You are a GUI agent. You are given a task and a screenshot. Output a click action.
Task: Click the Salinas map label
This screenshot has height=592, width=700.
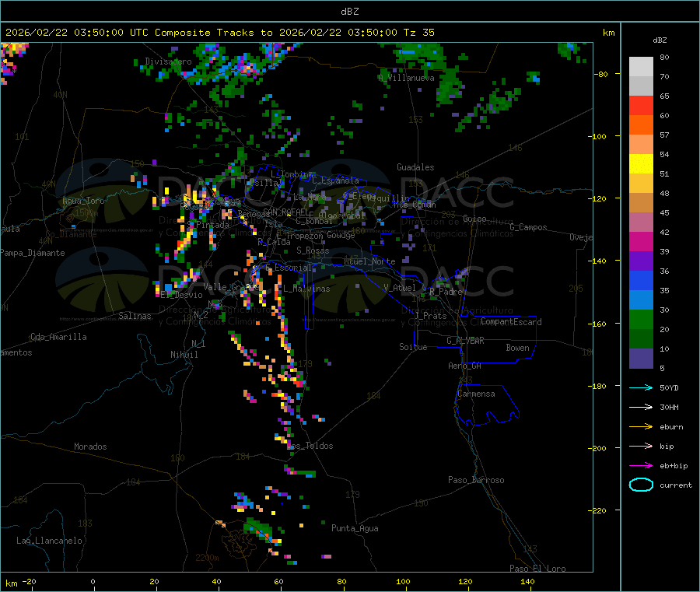[135, 316]
